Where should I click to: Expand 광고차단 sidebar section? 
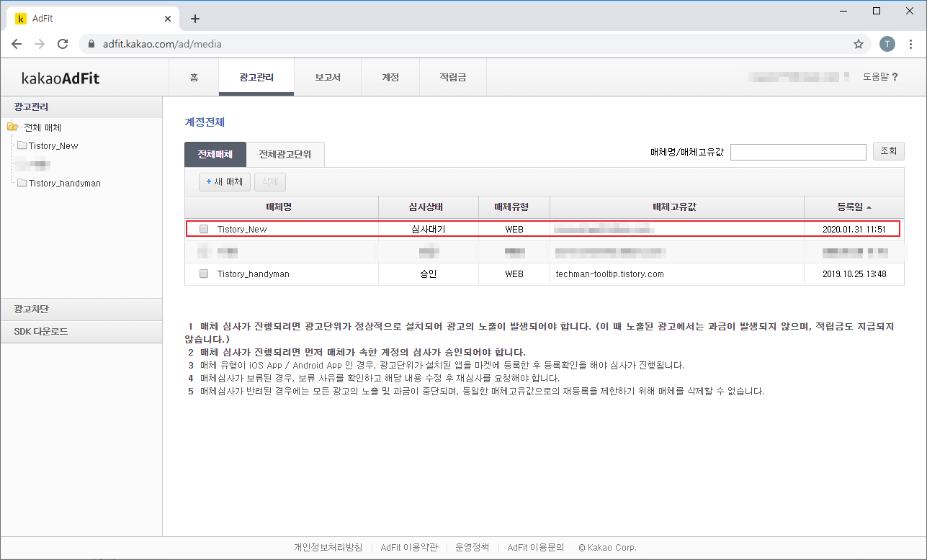(x=81, y=309)
